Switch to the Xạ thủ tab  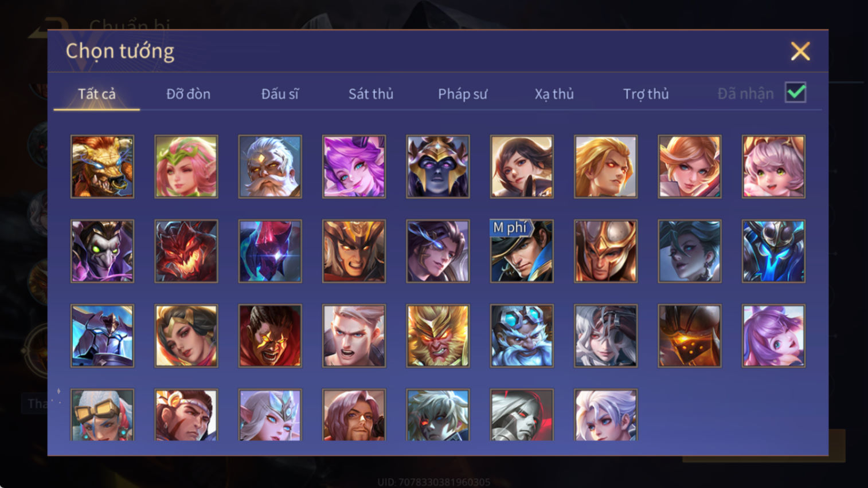coord(554,94)
